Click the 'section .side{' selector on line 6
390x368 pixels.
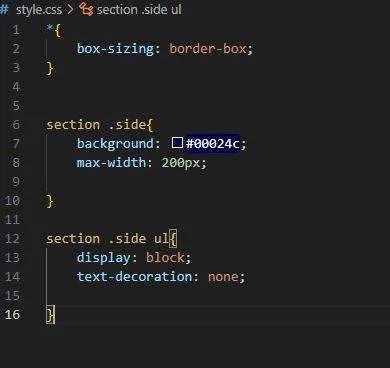(x=99, y=125)
